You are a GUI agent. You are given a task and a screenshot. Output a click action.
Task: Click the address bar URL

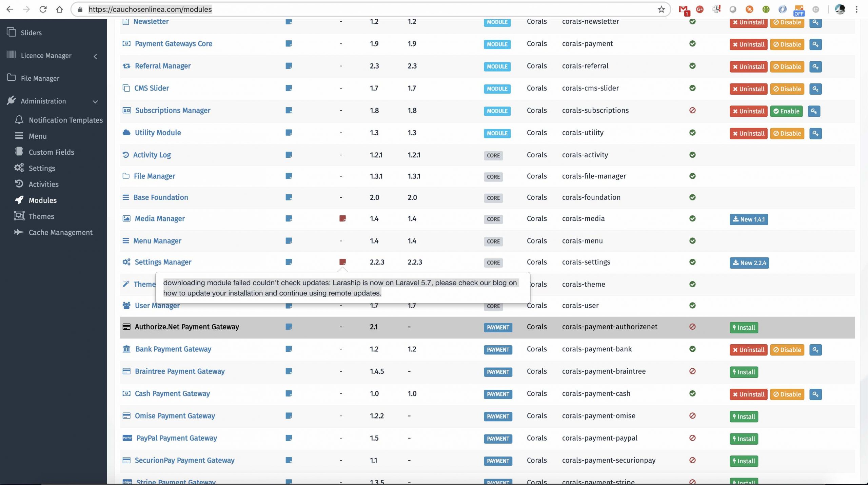point(150,9)
